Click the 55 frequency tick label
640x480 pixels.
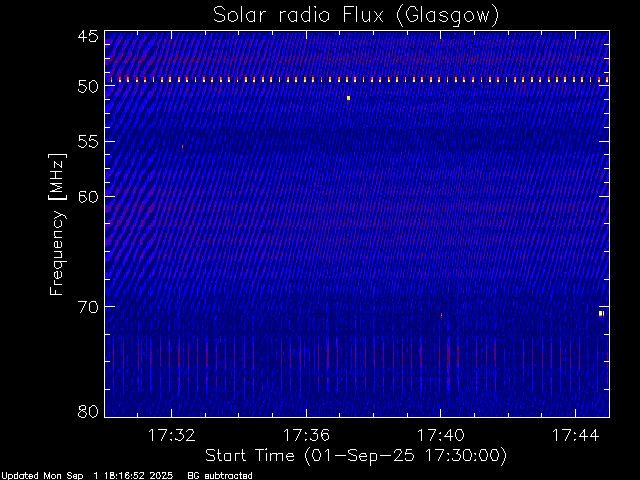(88, 142)
